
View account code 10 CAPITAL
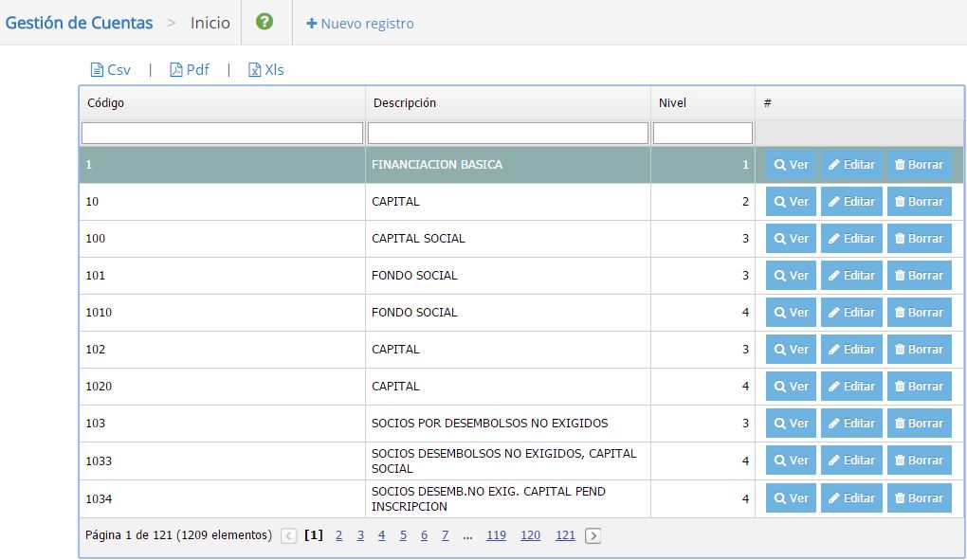click(x=791, y=202)
